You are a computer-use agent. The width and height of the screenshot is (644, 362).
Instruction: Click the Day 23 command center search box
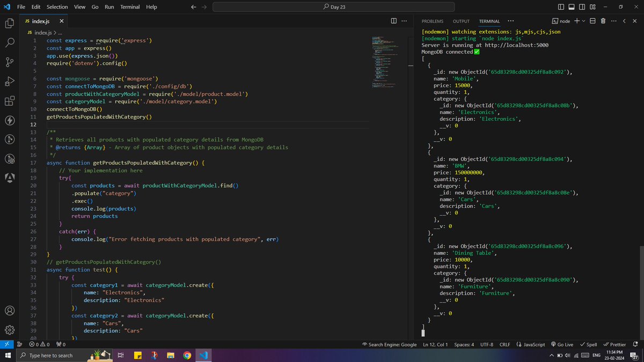pos(334,7)
